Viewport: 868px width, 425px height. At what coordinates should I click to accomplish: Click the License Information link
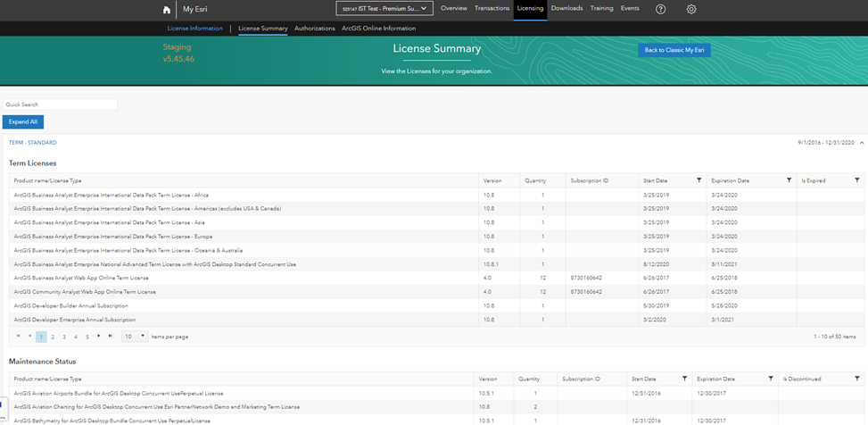pos(194,29)
